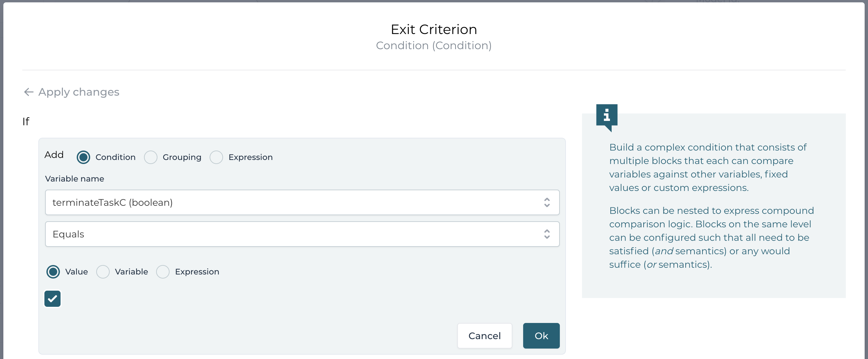Choose Expression for the comparison value
The width and height of the screenshot is (868, 359).
click(163, 272)
